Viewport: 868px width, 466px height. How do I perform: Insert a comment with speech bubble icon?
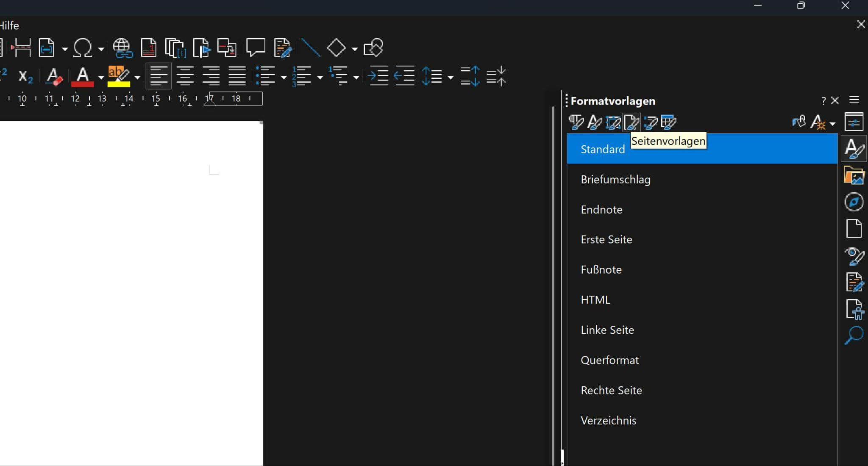click(x=256, y=47)
